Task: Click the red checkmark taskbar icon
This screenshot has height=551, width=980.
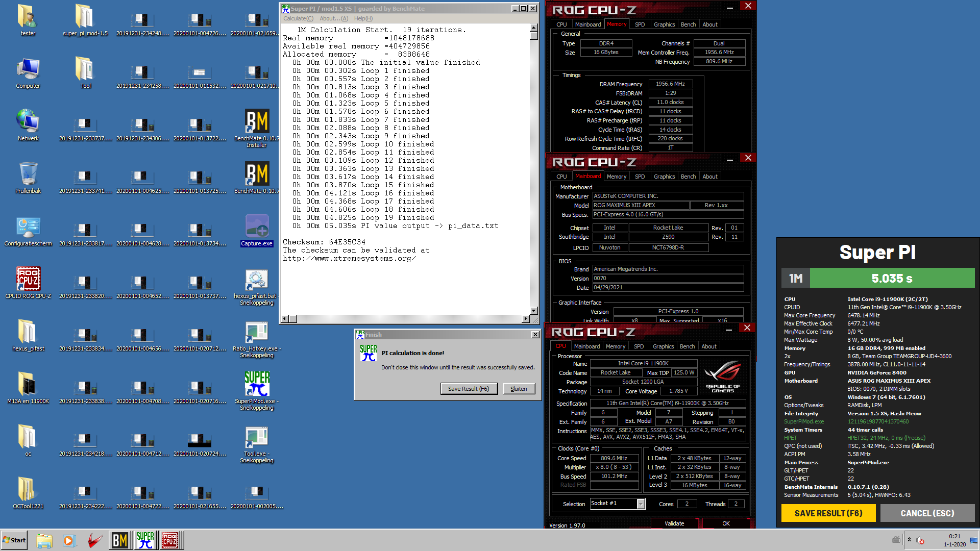Action: click(94, 540)
